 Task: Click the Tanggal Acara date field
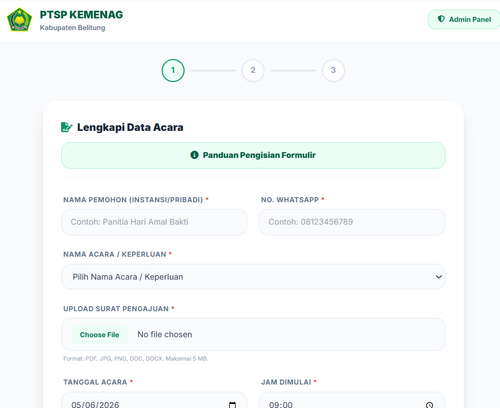click(154, 400)
